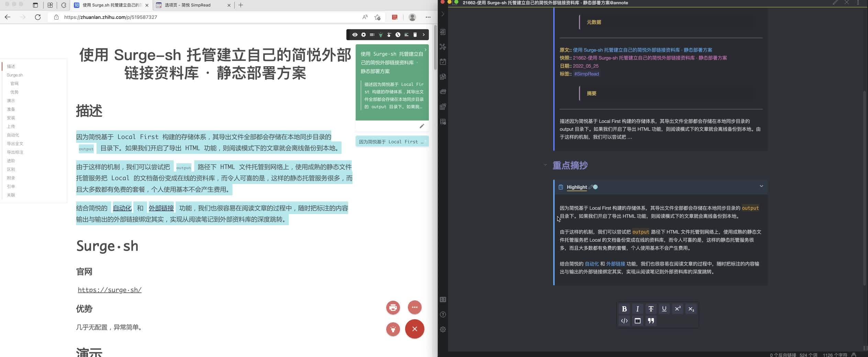
Task: Insert a code block from the formatting popup
Action: click(x=637, y=321)
